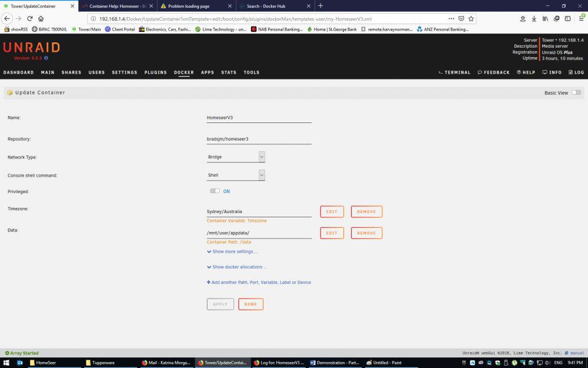588x368 pixels.
Task: Open the page actions three-dots menu
Action: pos(451,18)
